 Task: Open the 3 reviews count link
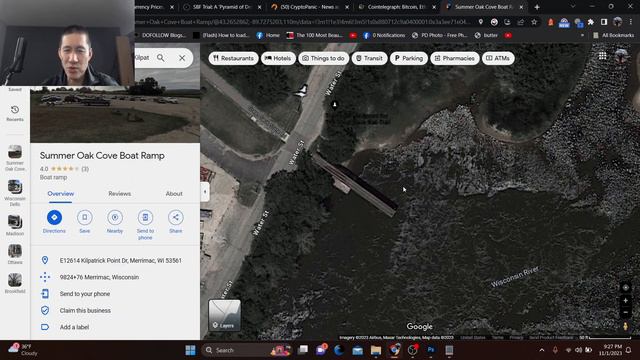(x=85, y=169)
